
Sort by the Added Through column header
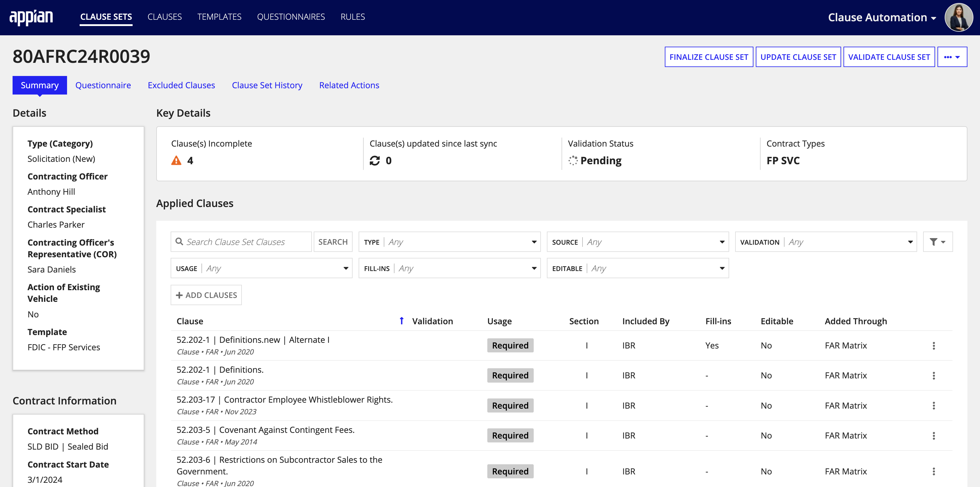point(855,321)
